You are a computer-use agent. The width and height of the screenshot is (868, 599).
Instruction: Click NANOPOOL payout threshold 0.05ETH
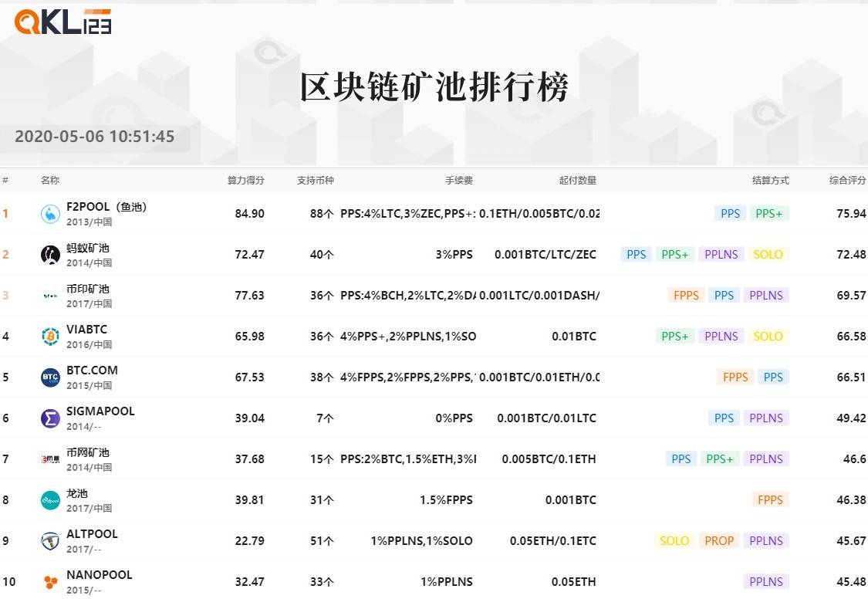point(574,582)
